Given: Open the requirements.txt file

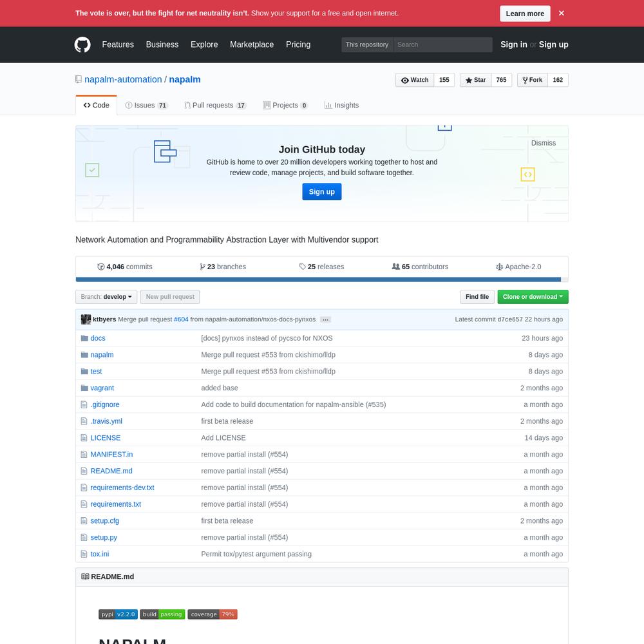Looking at the screenshot, I should click(115, 504).
